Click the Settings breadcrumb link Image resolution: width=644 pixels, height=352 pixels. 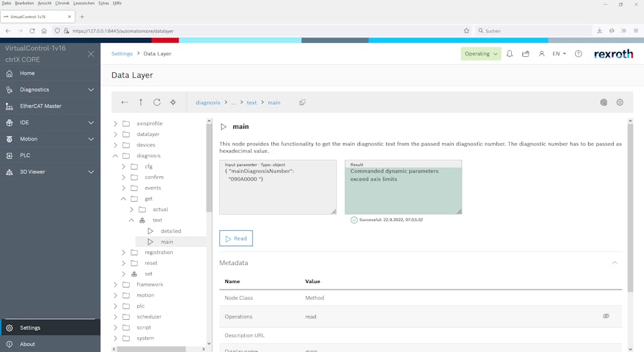(x=122, y=54)
